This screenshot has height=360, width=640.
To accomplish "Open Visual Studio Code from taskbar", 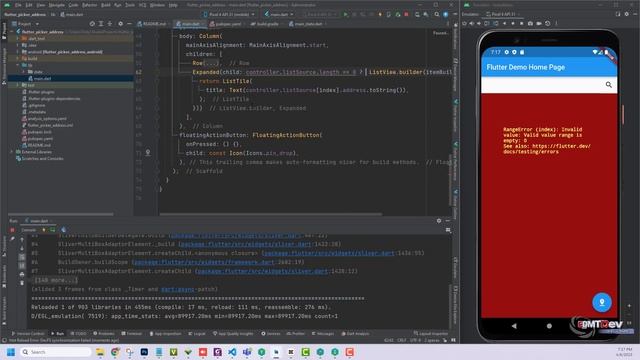I will coord(232,352).
